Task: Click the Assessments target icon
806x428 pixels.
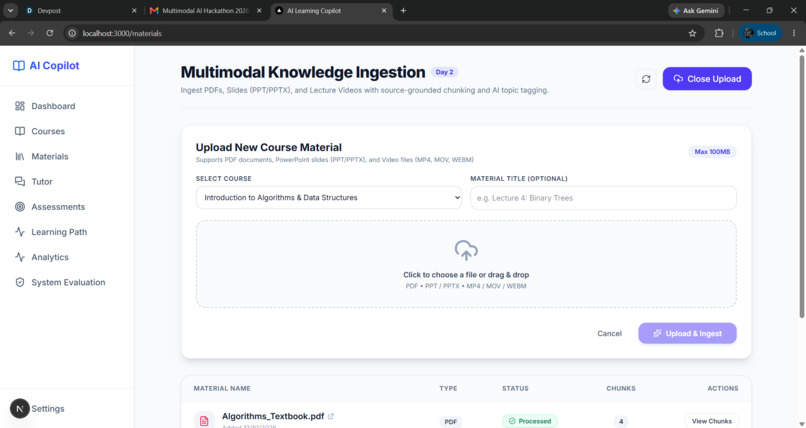Action: click(20, 207)
